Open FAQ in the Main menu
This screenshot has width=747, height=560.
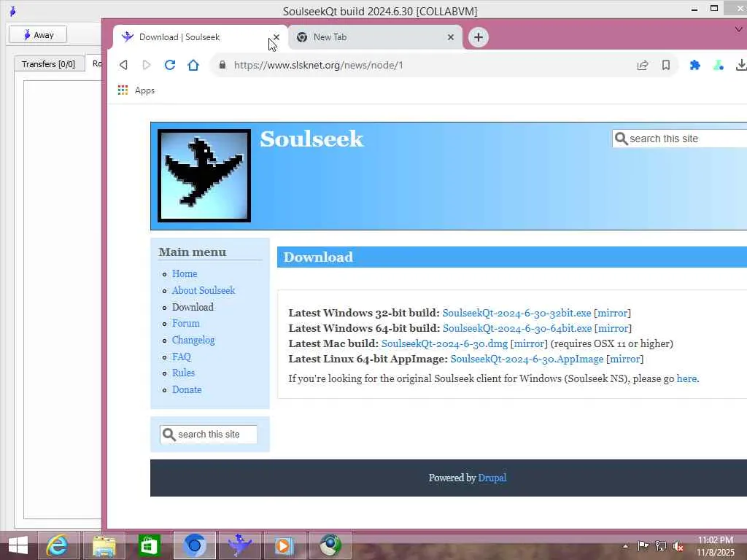coord(182,357)
